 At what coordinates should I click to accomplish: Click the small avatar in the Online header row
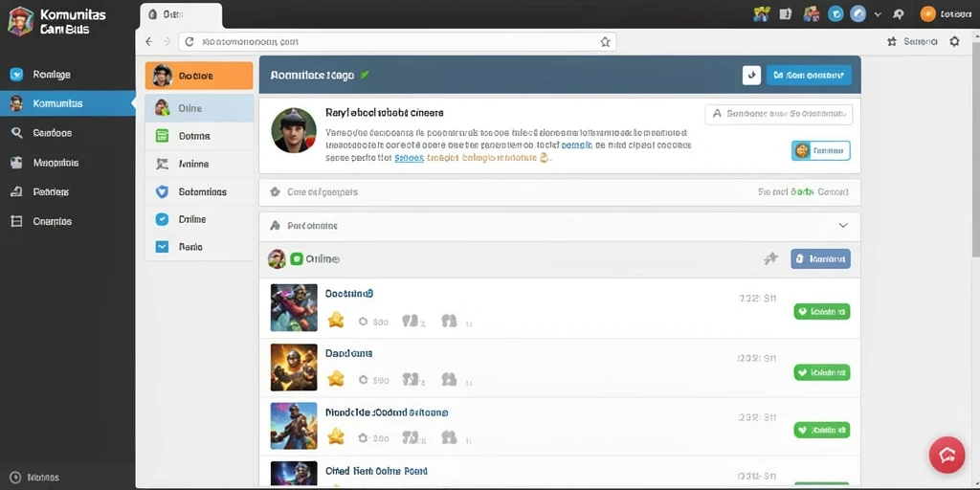click(x=277, y=258)
